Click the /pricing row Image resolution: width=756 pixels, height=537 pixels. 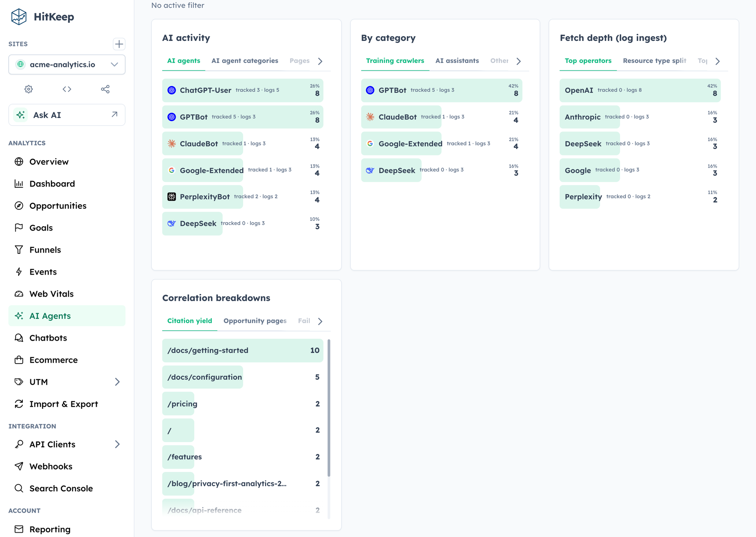(243, 404)
